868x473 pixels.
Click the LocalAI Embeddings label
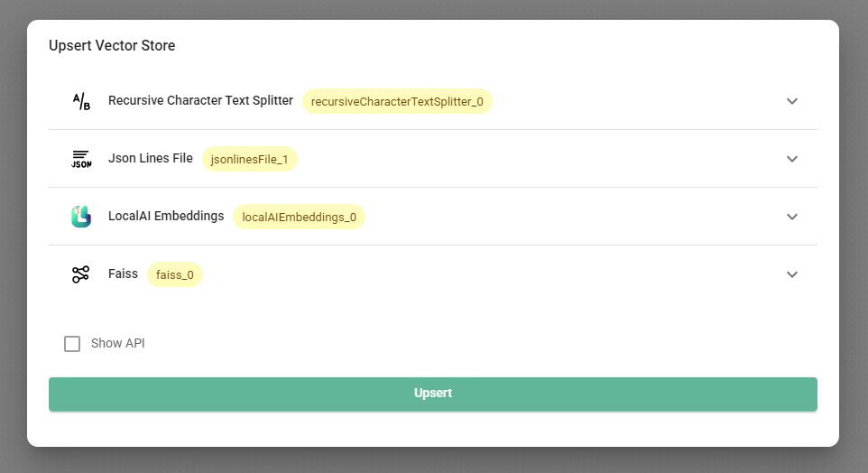(x=166, y=216)
